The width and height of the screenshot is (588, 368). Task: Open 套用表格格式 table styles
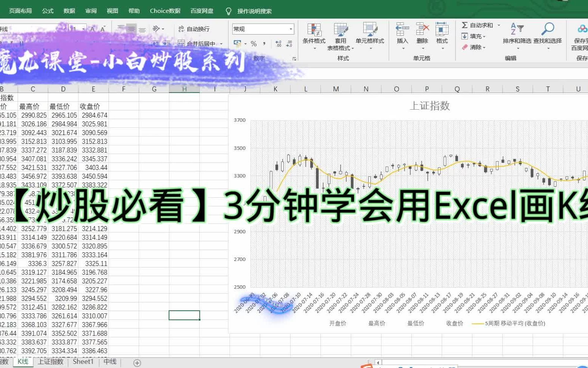point(341,37)
